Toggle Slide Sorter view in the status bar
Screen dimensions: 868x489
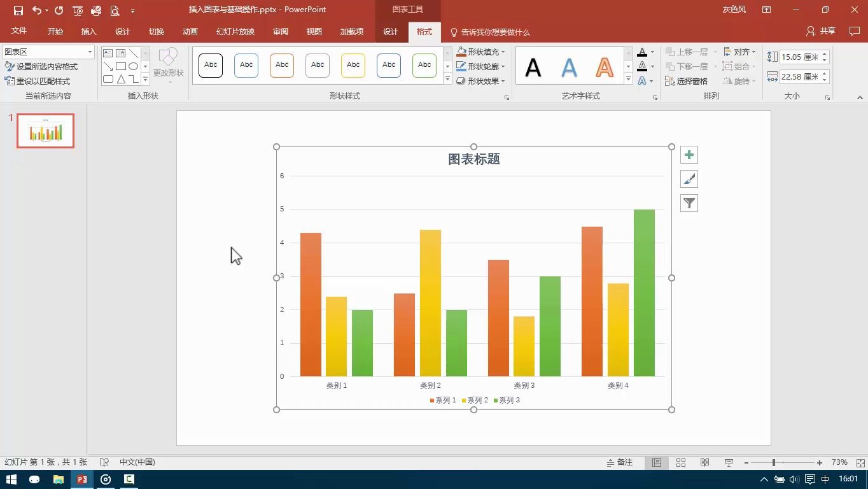pos(680,462)
